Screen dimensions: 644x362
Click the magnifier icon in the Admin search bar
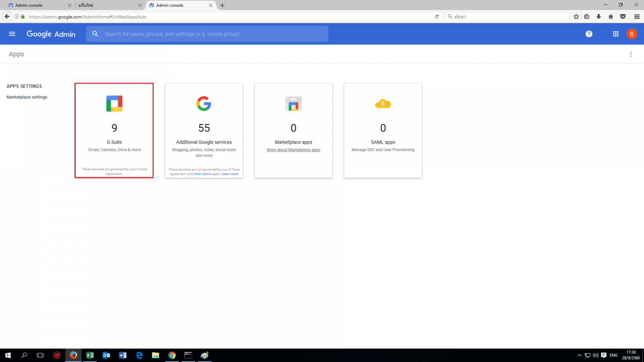[95, 34]
